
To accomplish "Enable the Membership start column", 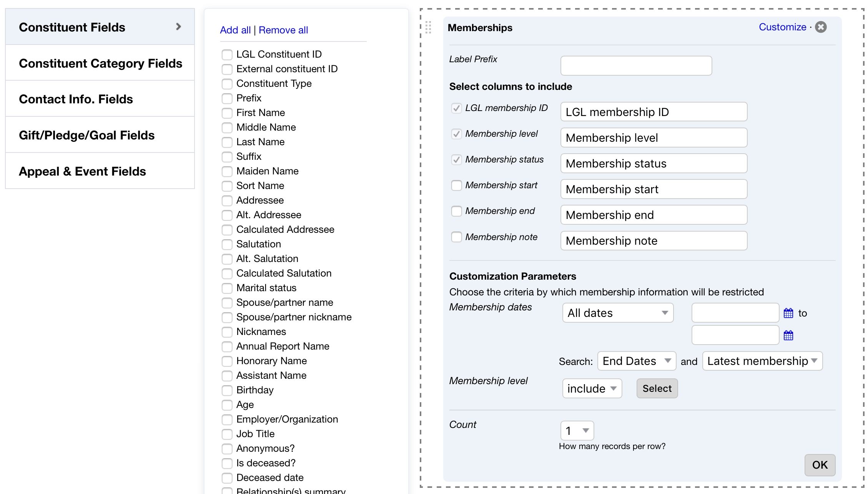I will coord(456,185).
